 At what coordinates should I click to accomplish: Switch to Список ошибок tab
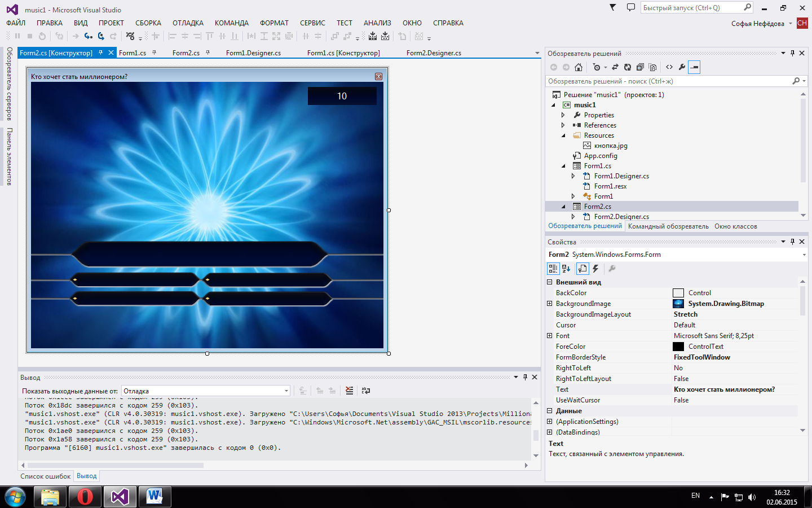[46, 476]
